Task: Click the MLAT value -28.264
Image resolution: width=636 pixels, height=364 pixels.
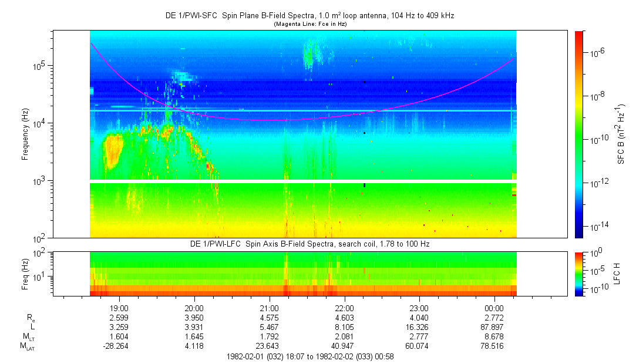Action: click(x=119, y=346)
